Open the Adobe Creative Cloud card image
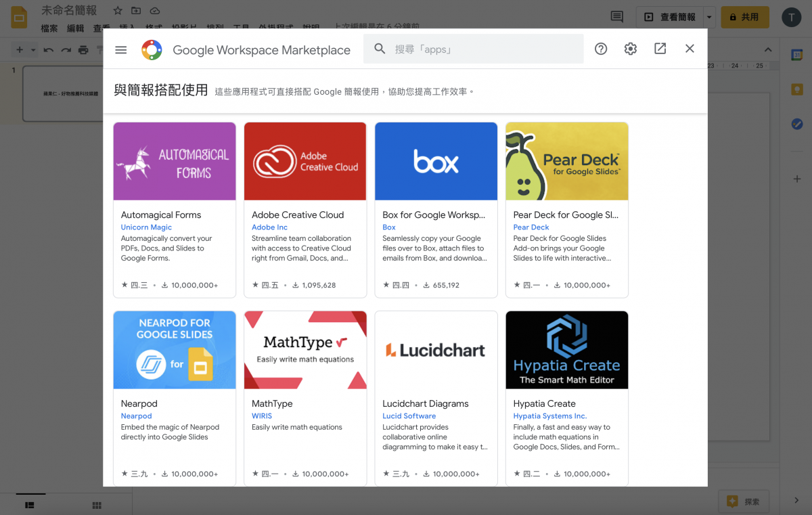This screenshot has width=812, height=515. 305,161
